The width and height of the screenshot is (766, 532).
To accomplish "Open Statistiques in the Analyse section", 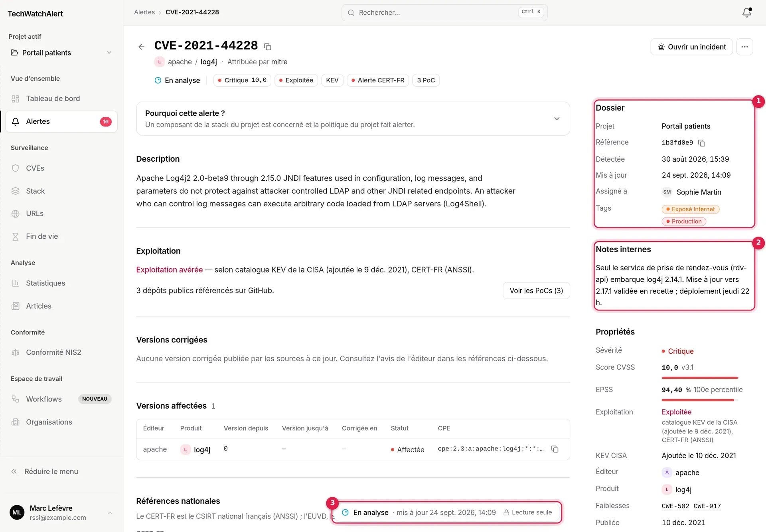I will click(x=61, y=283).
